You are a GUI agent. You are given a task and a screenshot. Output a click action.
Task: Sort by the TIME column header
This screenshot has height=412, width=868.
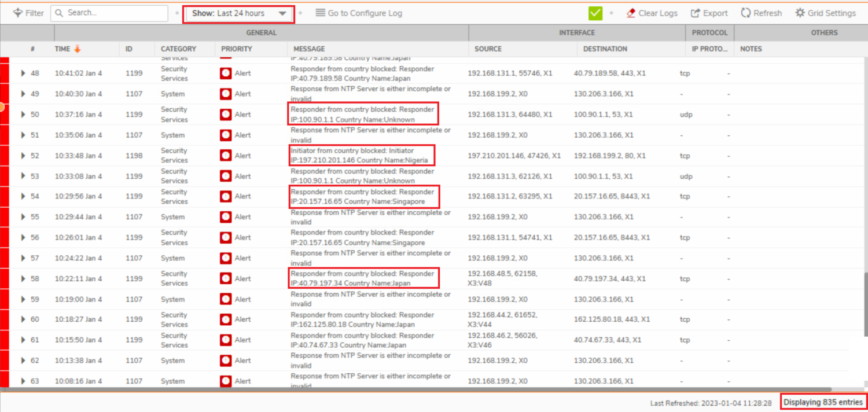(62, 49)
